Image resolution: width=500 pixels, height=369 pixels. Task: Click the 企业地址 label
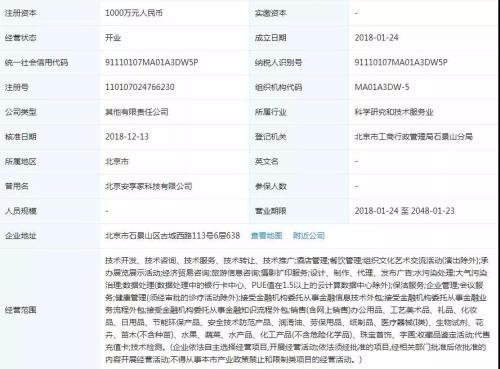coord(21,236)
